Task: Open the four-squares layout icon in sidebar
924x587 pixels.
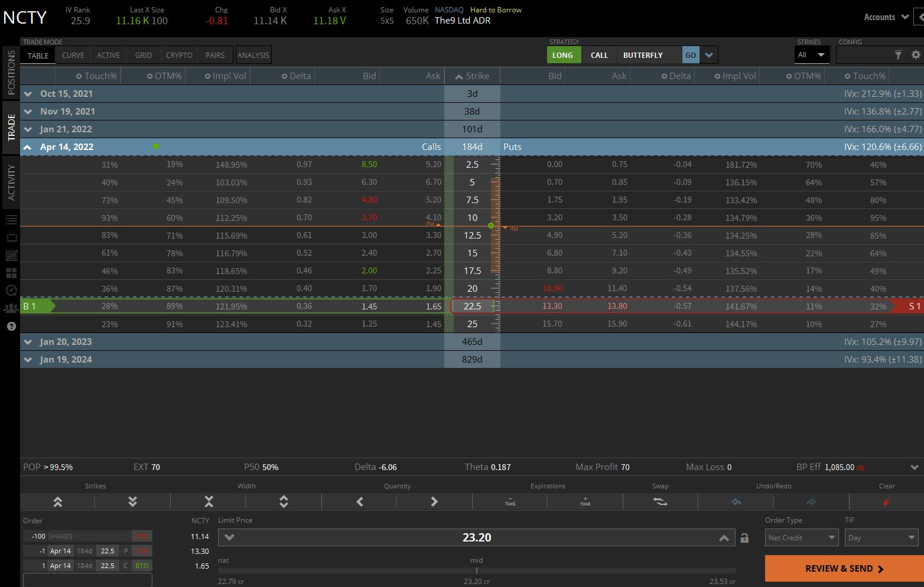Action: (x=11, y=273)
